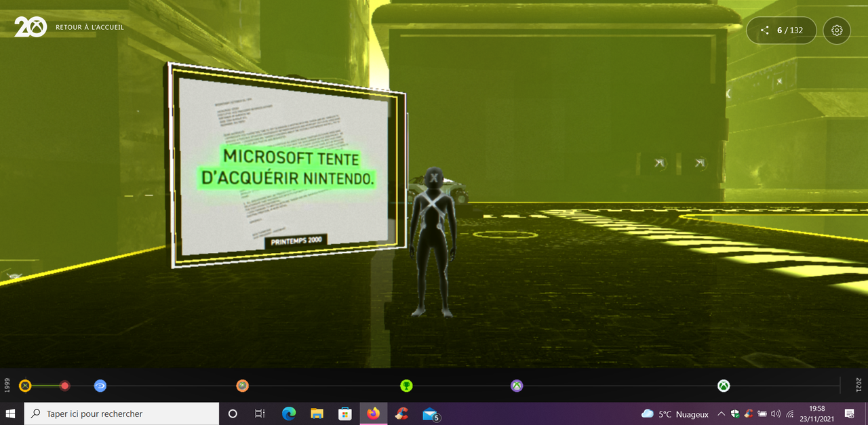Image resolution: width=868 pixels, height=425 pixels.
Task: Click the 1999 label at the timeline start
Action: [x=7, y=385]
